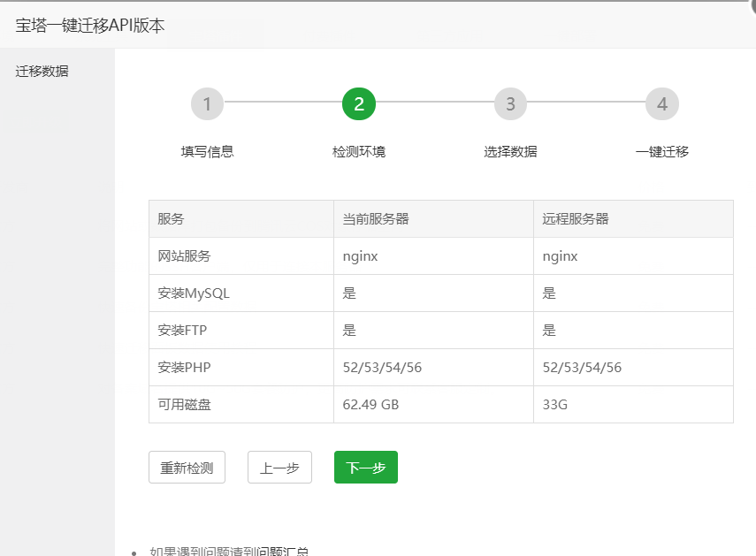Click the step 4 circle icon
Image resolution: width=756 pixels, height=556 pixels.
(x=661, y=103)
